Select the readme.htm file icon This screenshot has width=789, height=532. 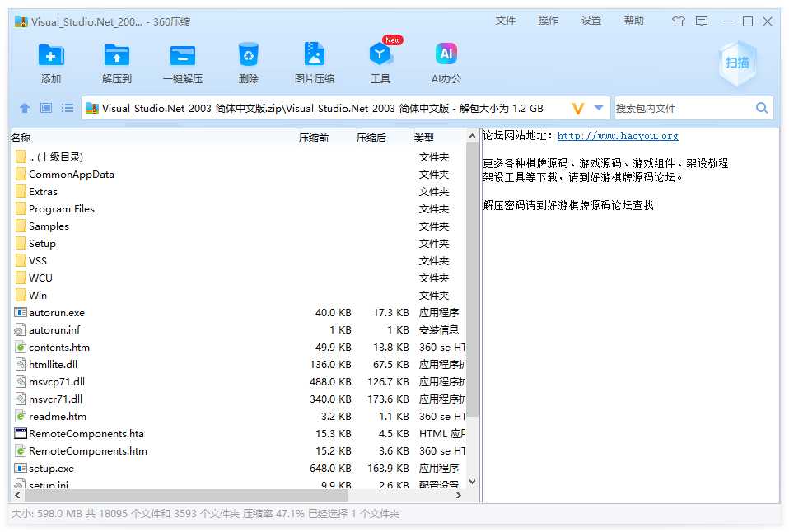pos(21,416)
